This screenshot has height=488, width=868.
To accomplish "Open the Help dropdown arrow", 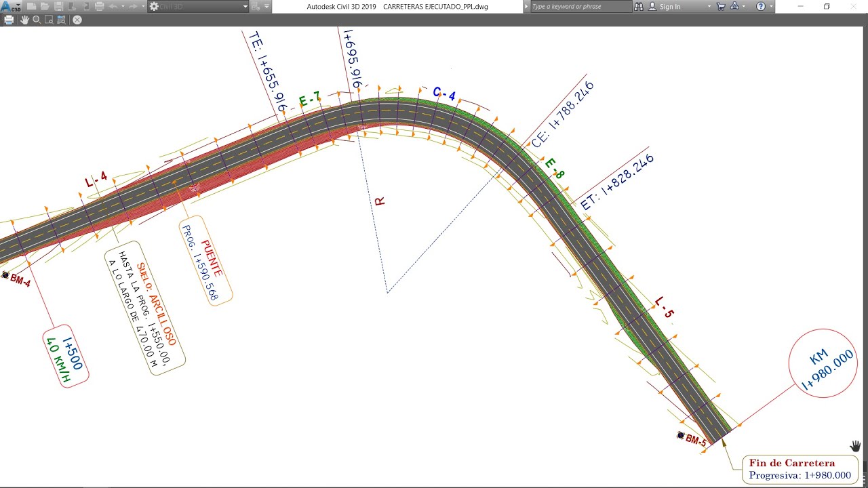I will (771, 6).
